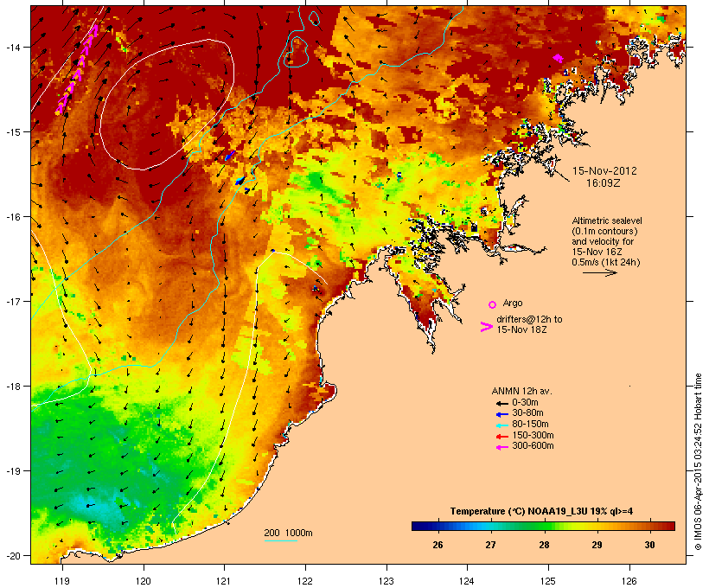Image resolution: width=709 pixels, height=588 pixels.
Task: Click the IMOS copyright timestamp text
Action: (x=698, y=462)
